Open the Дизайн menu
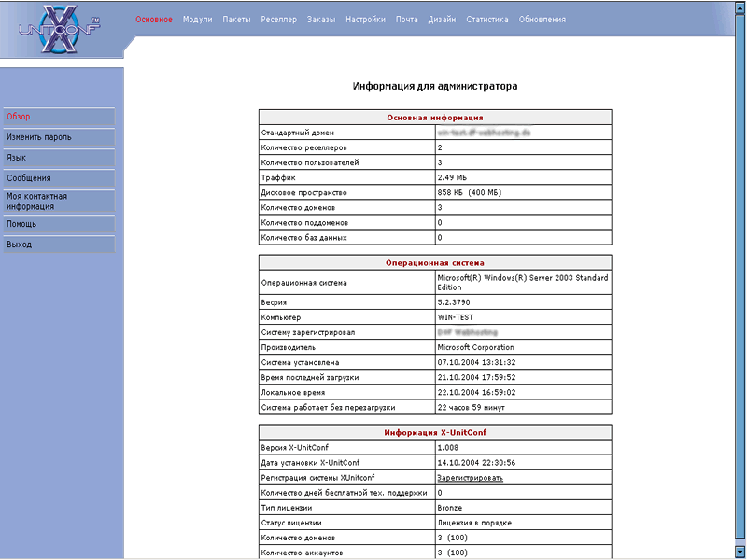The width and height of the screenshot is (747, 560). 442,20
